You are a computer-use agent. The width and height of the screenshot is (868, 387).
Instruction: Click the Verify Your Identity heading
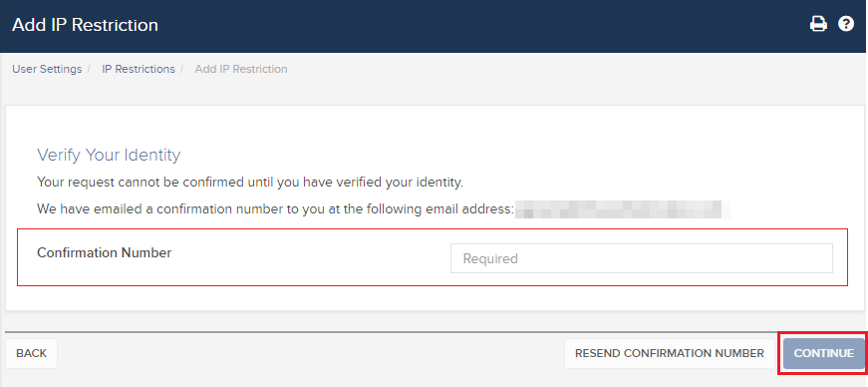tap(109, 155)
